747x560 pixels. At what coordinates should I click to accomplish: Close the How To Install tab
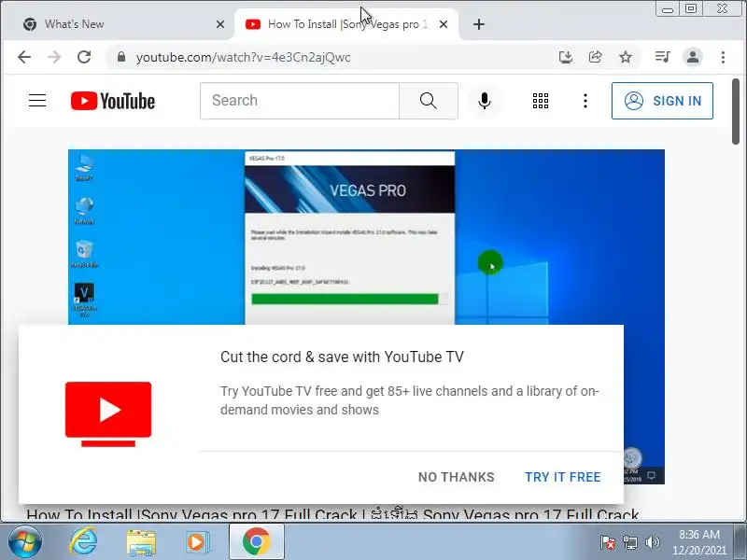(x=443, y=24)
